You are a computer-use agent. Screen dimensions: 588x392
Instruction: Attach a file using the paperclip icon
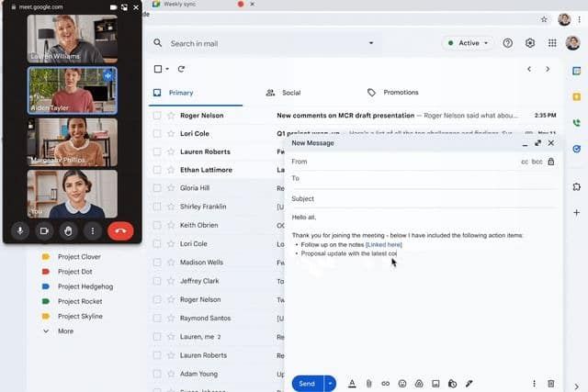click(x=368, y=383)
